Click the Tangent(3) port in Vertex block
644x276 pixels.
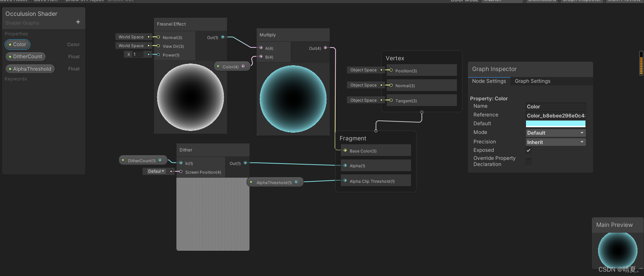coord(391,100)
